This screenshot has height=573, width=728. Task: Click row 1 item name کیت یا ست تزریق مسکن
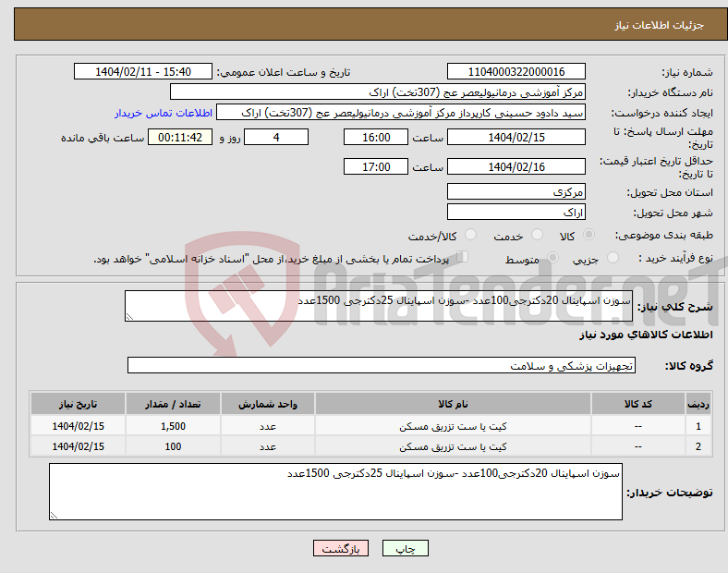[453, 426]
